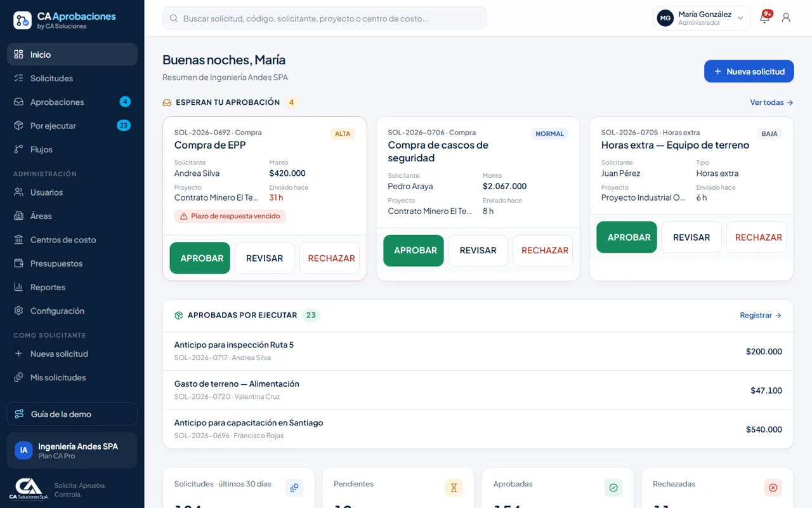This screenshot has width=812, height=508.
Task: Click the Aprobadas checkmark icon
Action: pos(613,488)
